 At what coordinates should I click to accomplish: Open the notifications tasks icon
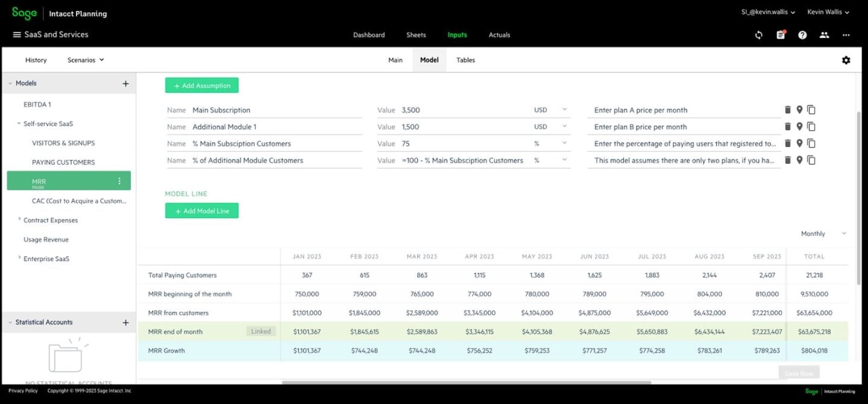tap(781, 35)
